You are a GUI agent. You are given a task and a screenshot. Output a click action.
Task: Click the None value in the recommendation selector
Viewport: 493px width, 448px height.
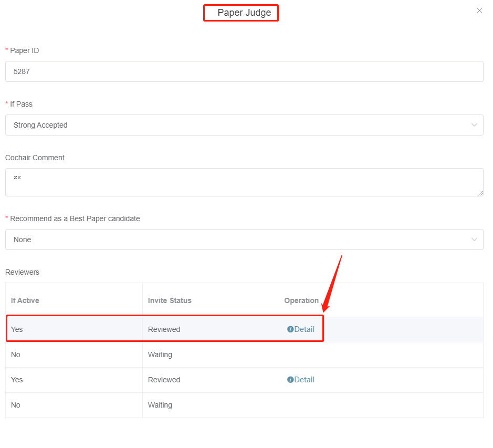click(x=23, y=239)
